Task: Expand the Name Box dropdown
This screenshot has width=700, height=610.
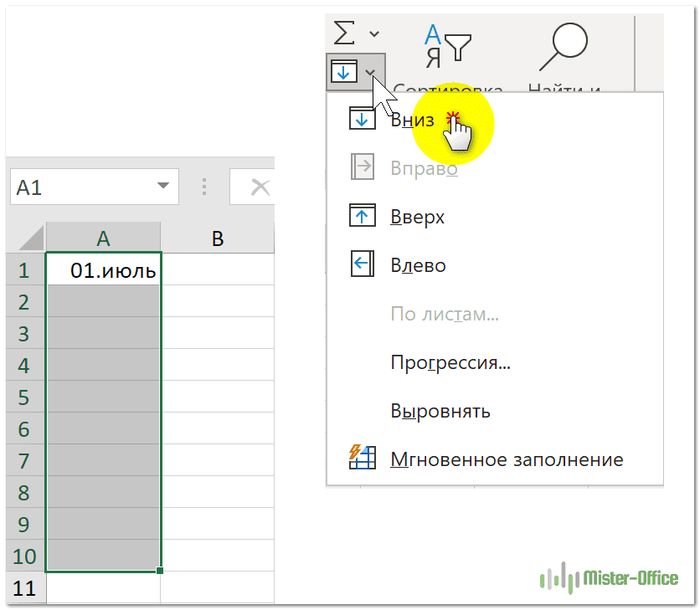Action: (x=162, y=187)
